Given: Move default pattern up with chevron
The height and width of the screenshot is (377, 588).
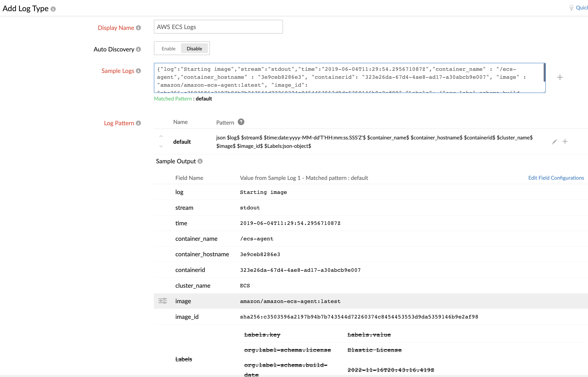Looking at the screenshot, I should (x=161, y=136).
